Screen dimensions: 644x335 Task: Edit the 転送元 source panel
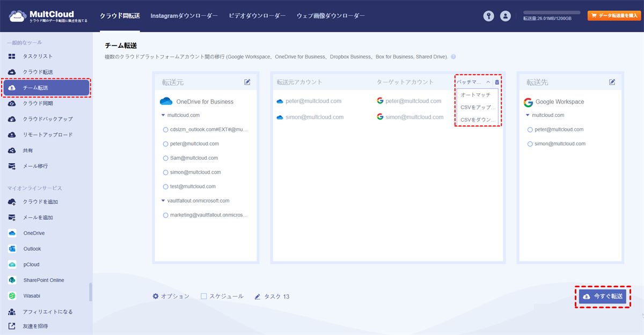[247, 82]
